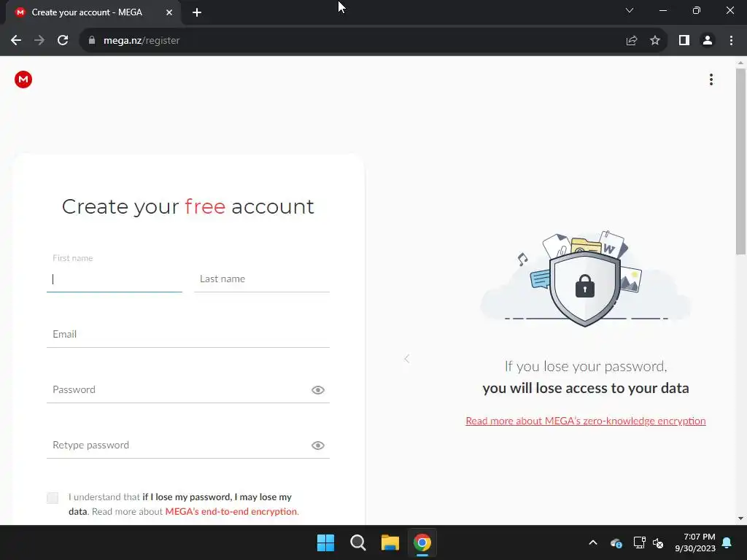Click the browser forward arrow
This screenshot has width=747, height=560.
pyautogui.click(x=39, y=41)
